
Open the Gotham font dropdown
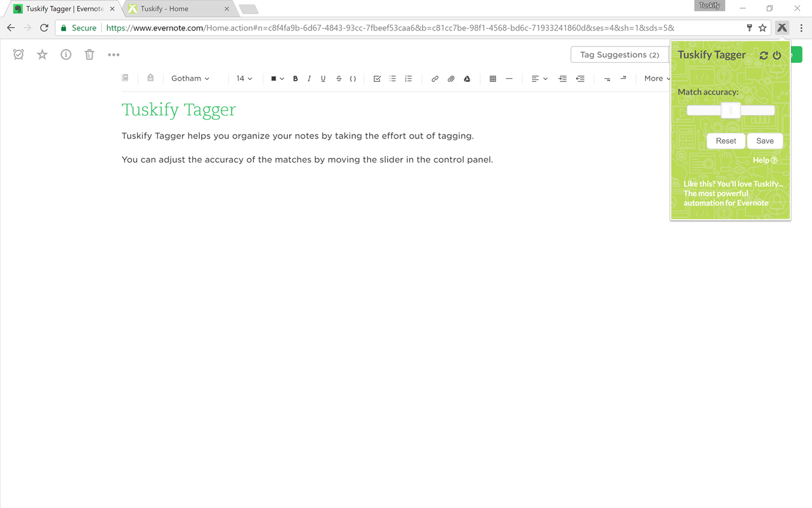(190, 78)
